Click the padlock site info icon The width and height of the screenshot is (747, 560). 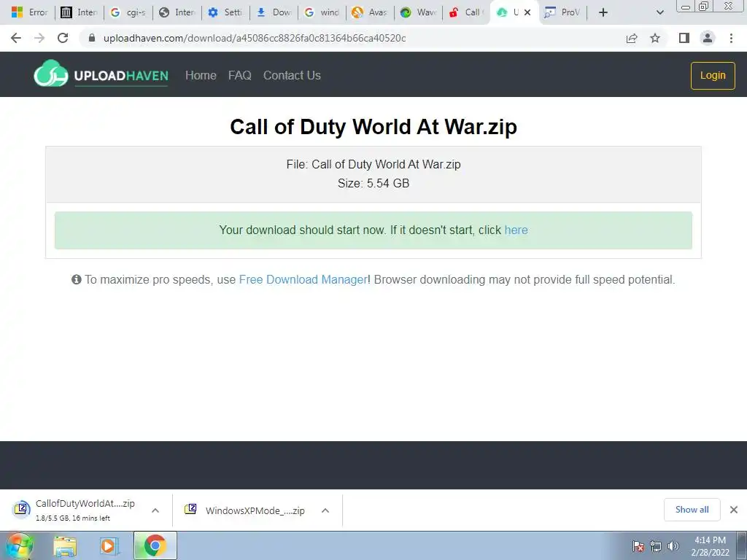92,38
